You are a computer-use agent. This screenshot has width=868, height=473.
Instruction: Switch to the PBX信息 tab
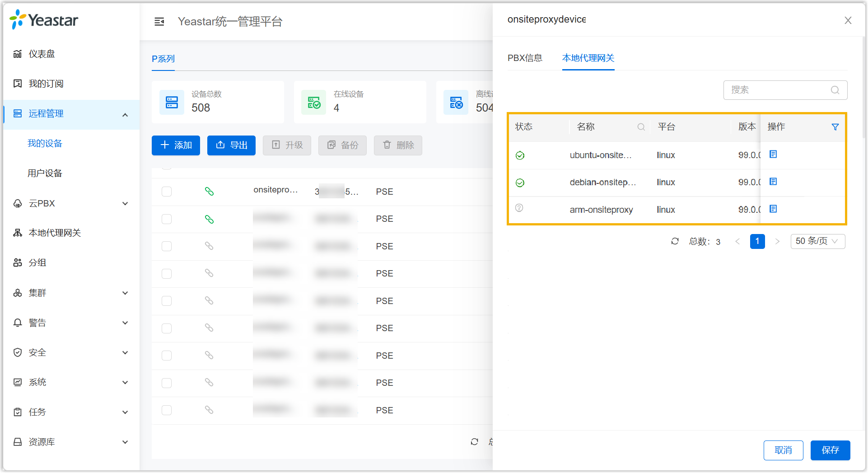click(525, 58)
